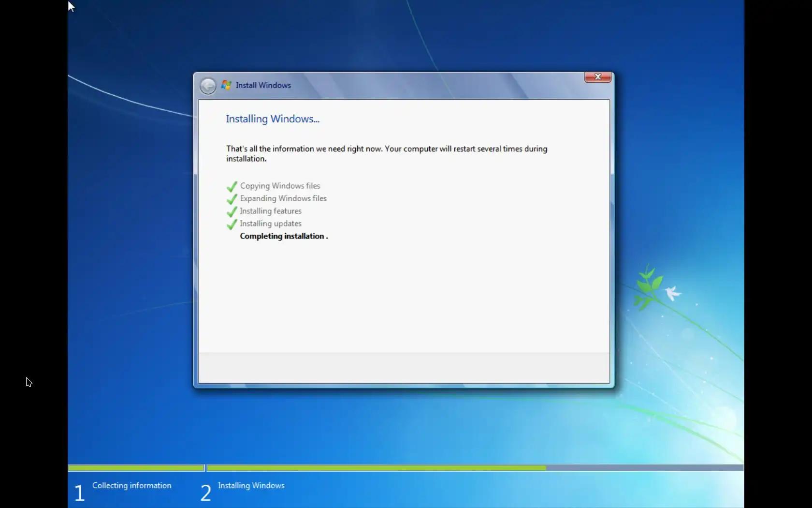Click the "That's all the information we need" paragraph
The height and width of the screenshot is (508, 812).
click(x=387, y=153)
